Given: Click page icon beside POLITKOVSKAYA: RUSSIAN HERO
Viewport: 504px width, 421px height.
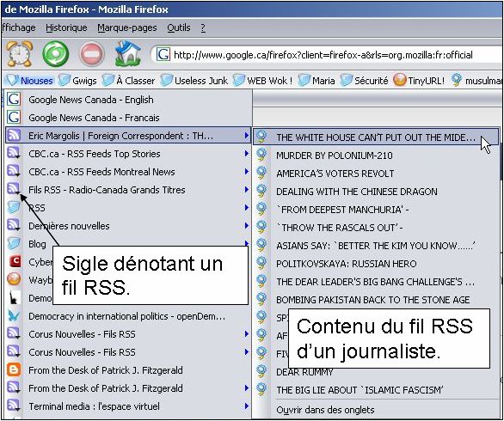Looking at the screenshot, I should pyautogui.click(x=261, y=263).
